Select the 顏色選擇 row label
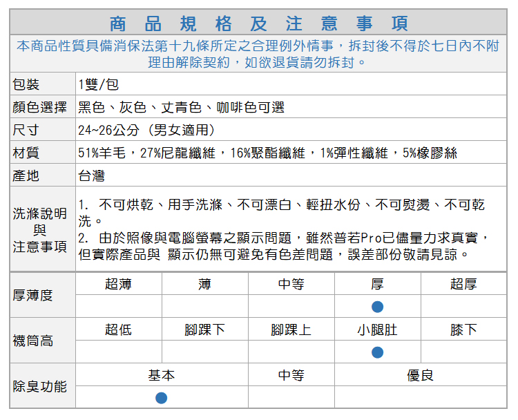 click(x=40, y=108)
